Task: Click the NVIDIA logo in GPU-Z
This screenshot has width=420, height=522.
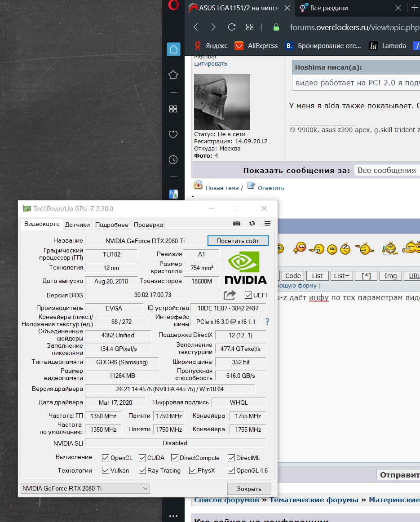Action: pyautogui.click(x=246, y=268)
